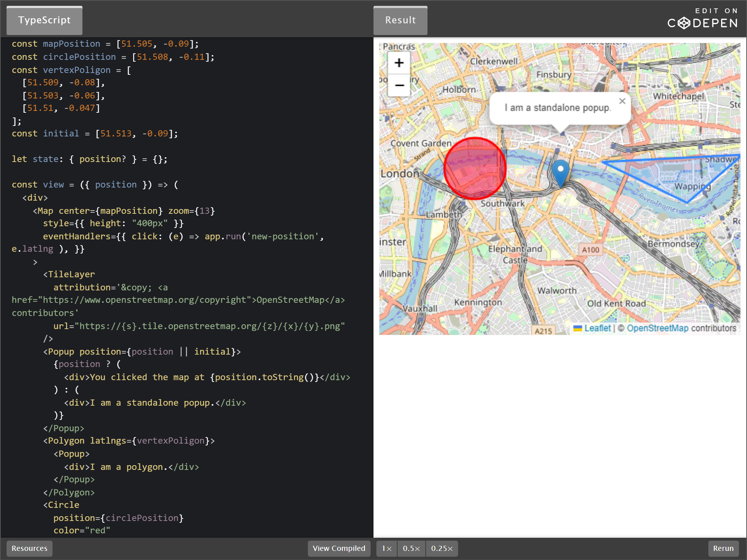The width and height of the screenshot is (747, 560).
Task: Click the Rerun button
Action: click(723, 548)
